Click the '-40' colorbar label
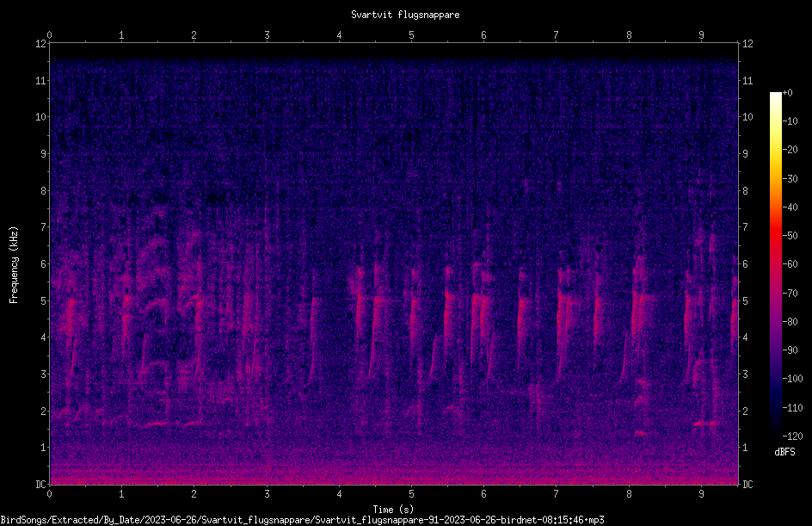 pos(790,207)
